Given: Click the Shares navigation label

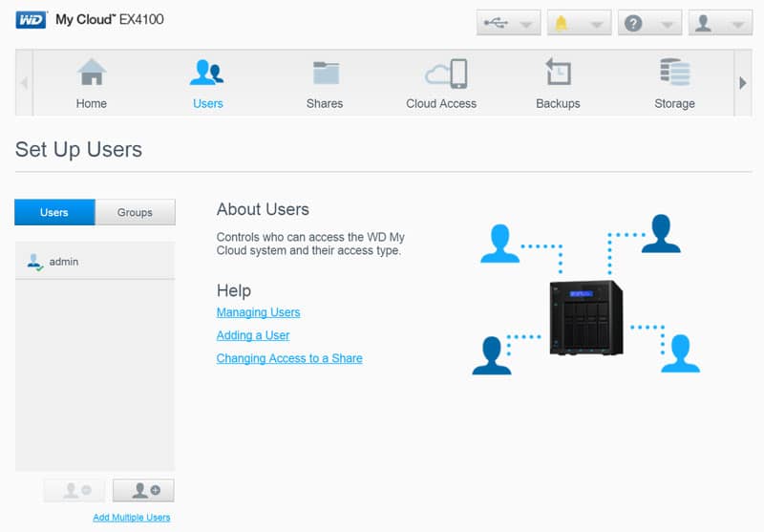Looking at the screenshot, I should (325, 104).
